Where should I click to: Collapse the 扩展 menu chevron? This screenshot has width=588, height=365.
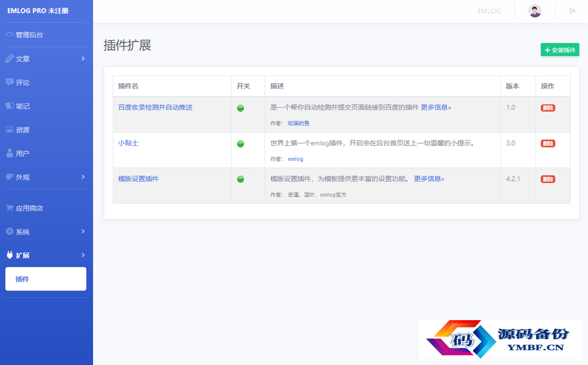83,255
